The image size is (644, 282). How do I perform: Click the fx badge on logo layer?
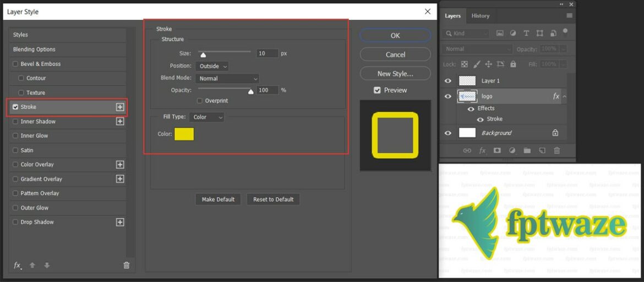(x=556, y=96)
